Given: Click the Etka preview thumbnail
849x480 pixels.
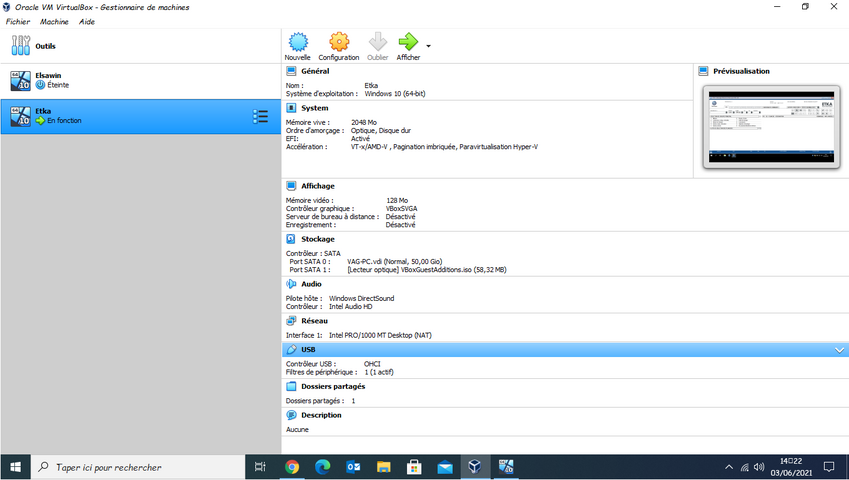Looking at the screenshot, I should [772, 127].
